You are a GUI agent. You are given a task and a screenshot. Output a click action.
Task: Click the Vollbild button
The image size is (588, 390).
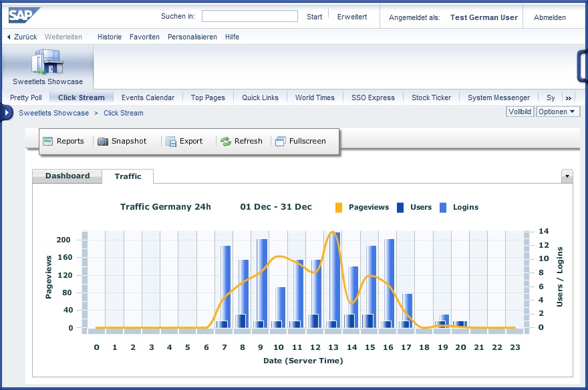(x=520, y=112)
